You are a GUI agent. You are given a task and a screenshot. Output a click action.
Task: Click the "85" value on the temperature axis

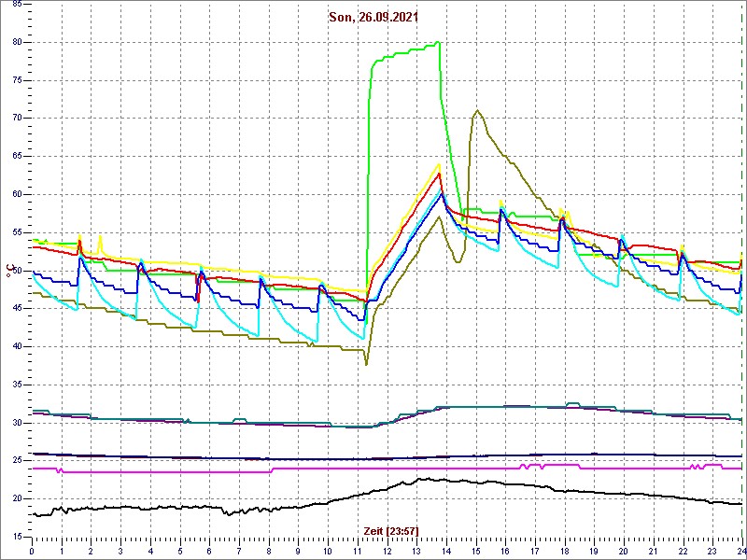tap(16, 5)
